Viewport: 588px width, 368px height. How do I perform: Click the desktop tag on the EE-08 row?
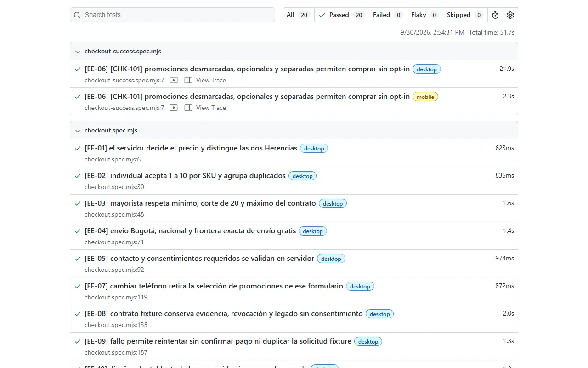click(380, 314)
